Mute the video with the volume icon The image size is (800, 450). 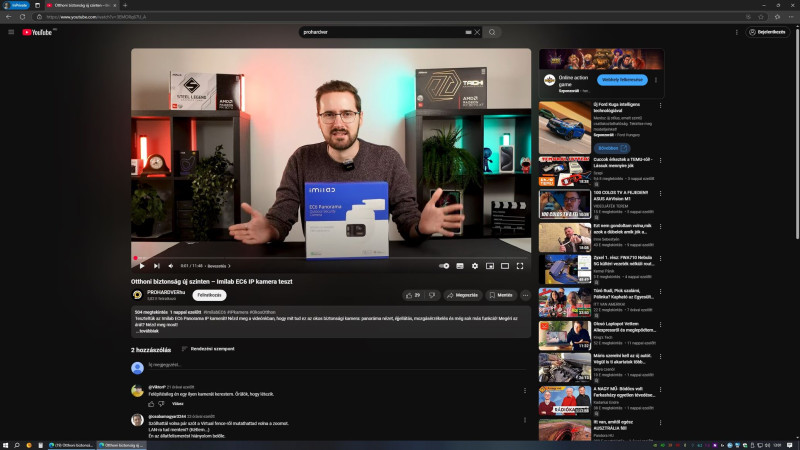[x=171, y=266]
